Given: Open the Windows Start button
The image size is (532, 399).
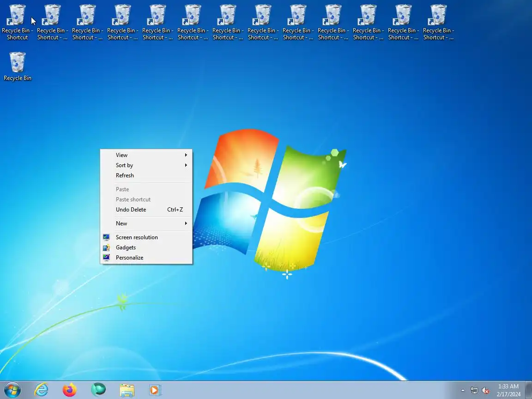Looking at the screenshot, I should [x=12, y=390].
